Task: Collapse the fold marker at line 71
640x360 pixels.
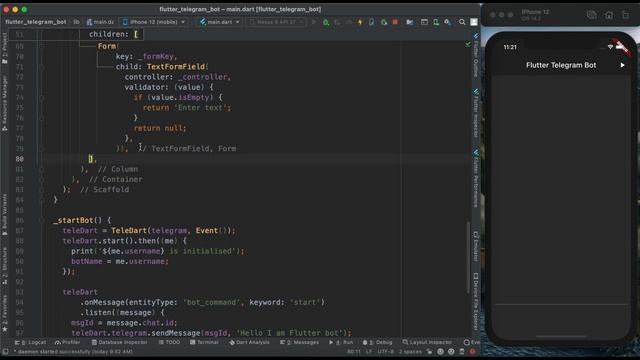Action: [x=42, y=67]
